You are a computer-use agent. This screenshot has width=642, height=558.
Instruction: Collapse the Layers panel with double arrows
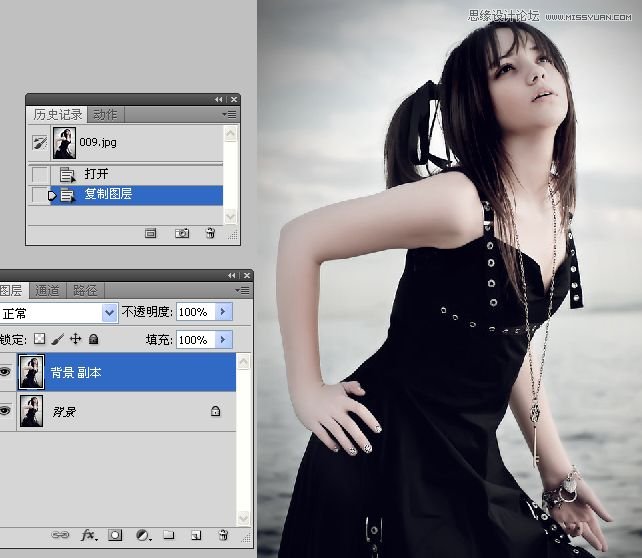[232, 276]
